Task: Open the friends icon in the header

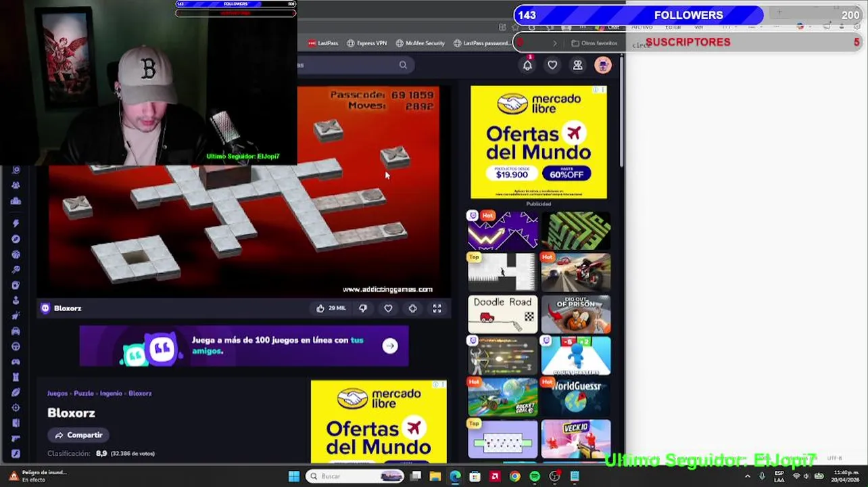Action: 577,65
